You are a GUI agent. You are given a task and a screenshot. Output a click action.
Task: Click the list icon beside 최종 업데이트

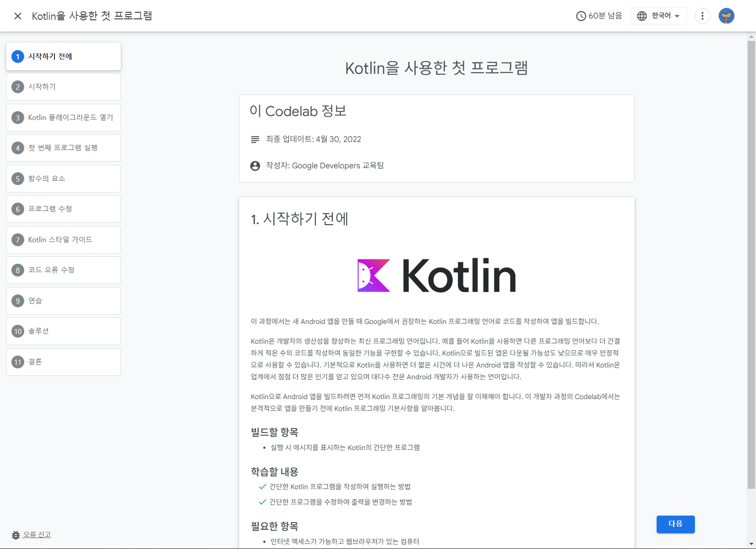pos(255,139)
